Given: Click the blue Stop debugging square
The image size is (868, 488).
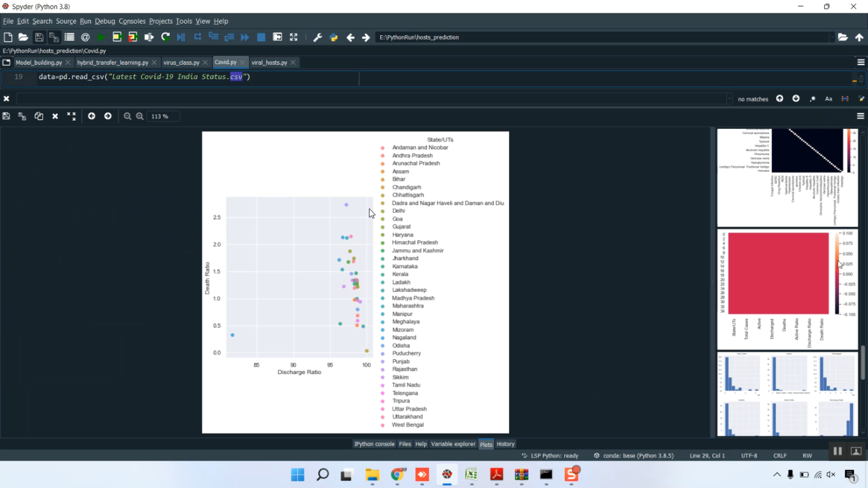Looking at the screenshot, I should click(261, 37).
